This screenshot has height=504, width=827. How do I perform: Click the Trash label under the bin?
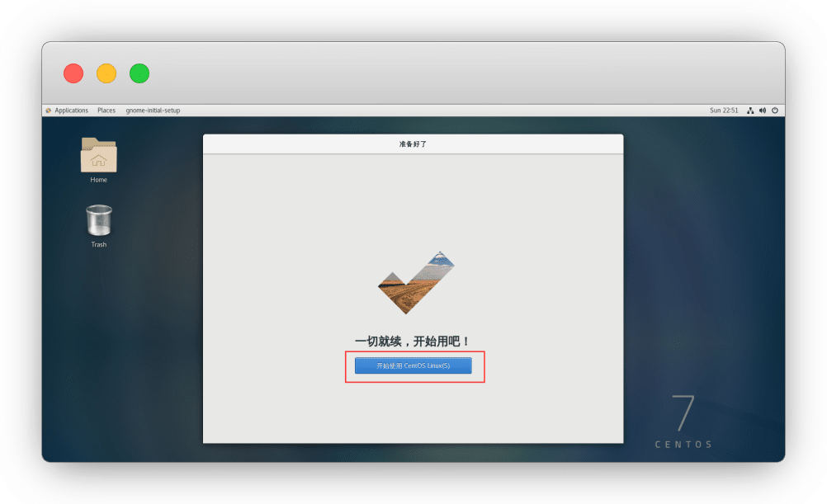point(99,244)
